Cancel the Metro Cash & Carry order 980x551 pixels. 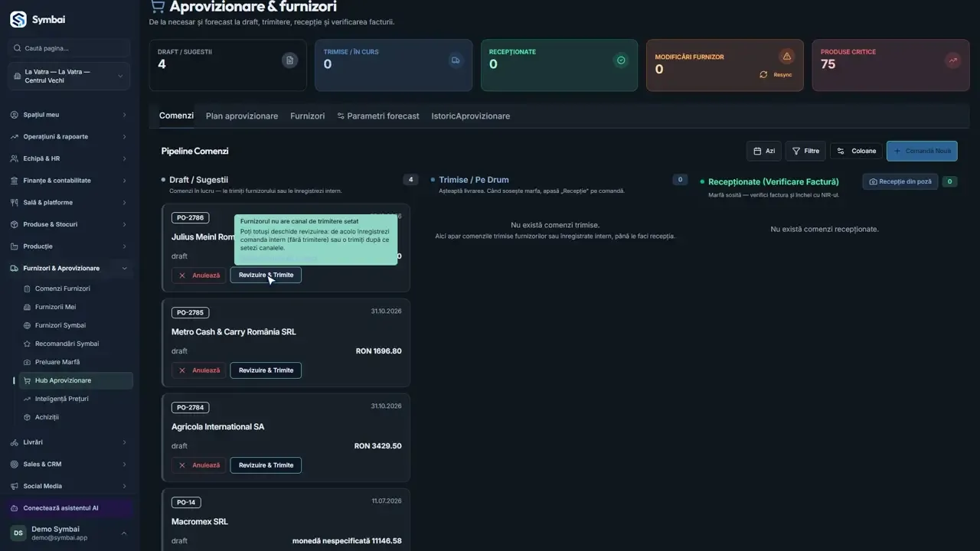coord(198,370)
